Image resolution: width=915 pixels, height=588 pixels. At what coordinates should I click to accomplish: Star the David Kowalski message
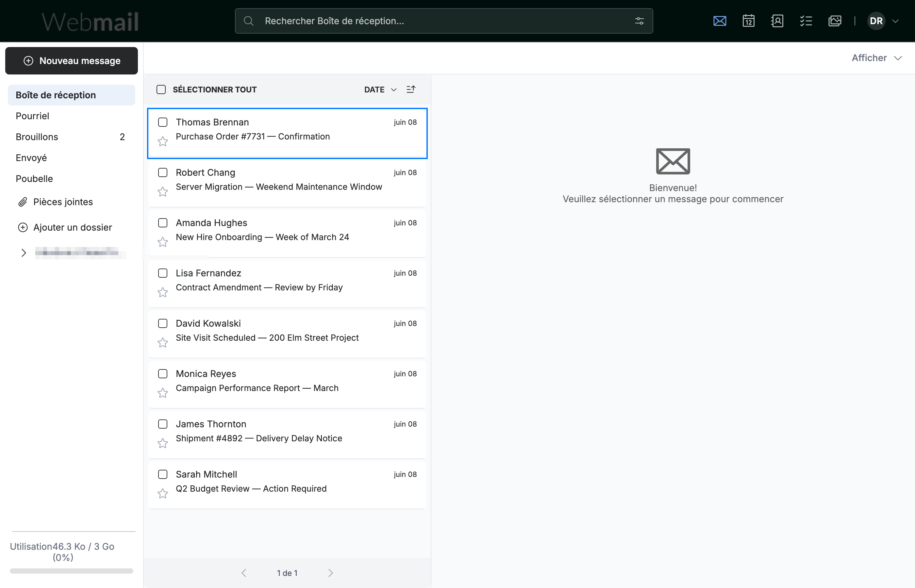point(163,342)
